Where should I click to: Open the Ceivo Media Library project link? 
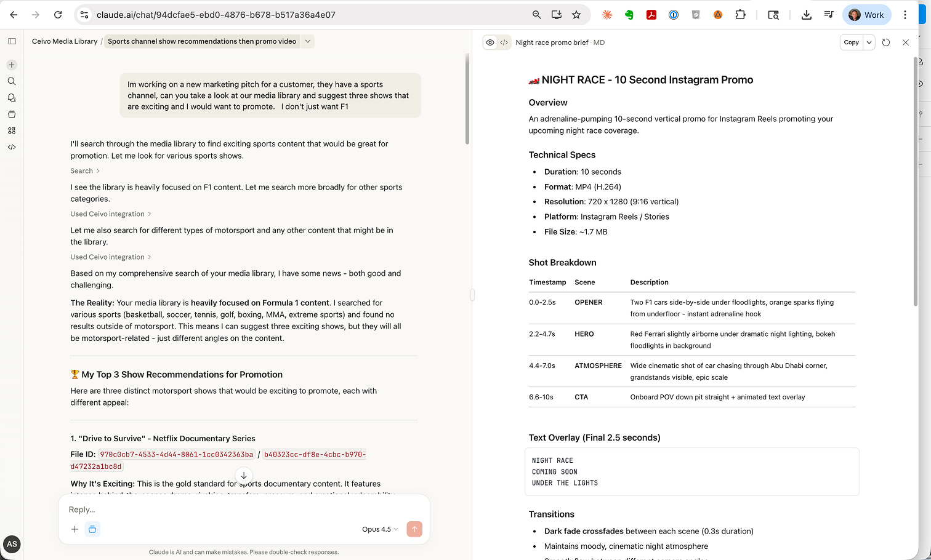coord(65,41)
